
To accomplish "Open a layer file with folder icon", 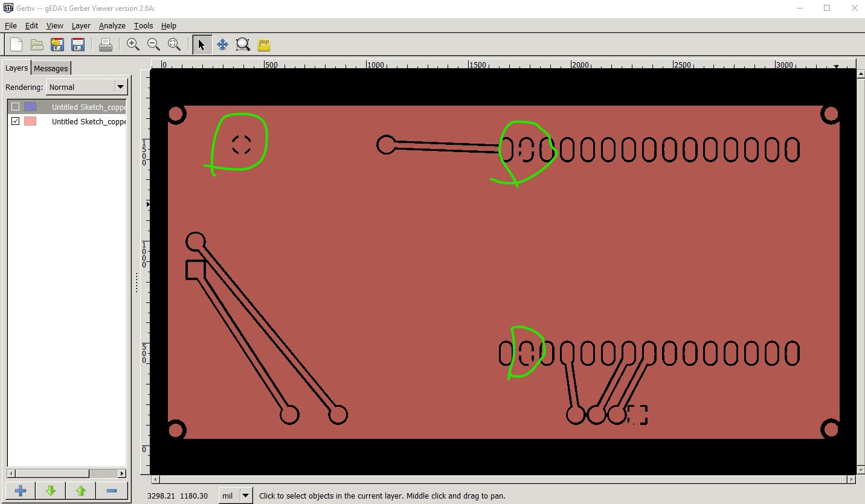I will pyautogui.click(x=37, y=45).
